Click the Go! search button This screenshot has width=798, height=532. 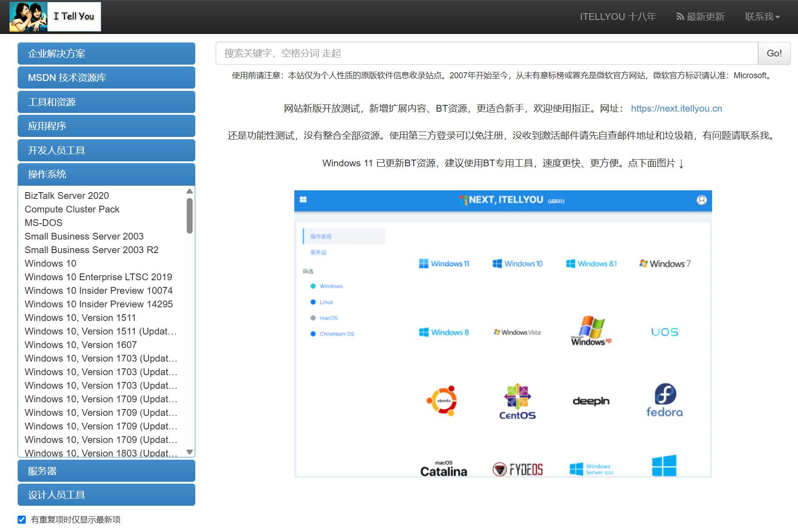(774, 53)
